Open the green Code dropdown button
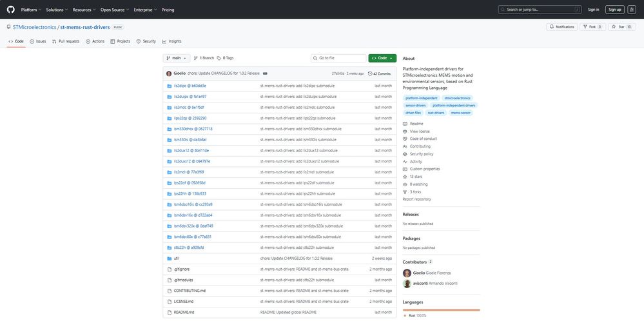The width and height of the screenshot is (644, 321). tap(382, 58)
